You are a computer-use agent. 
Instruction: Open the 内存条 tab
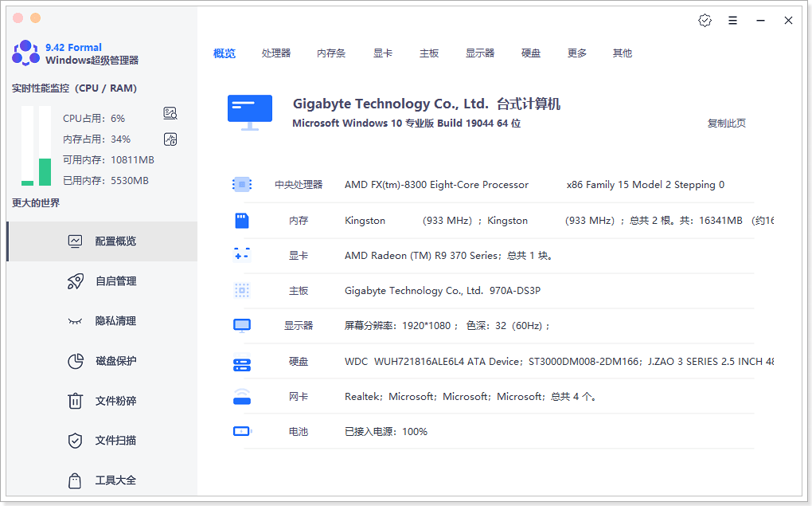tap(331, 53)
